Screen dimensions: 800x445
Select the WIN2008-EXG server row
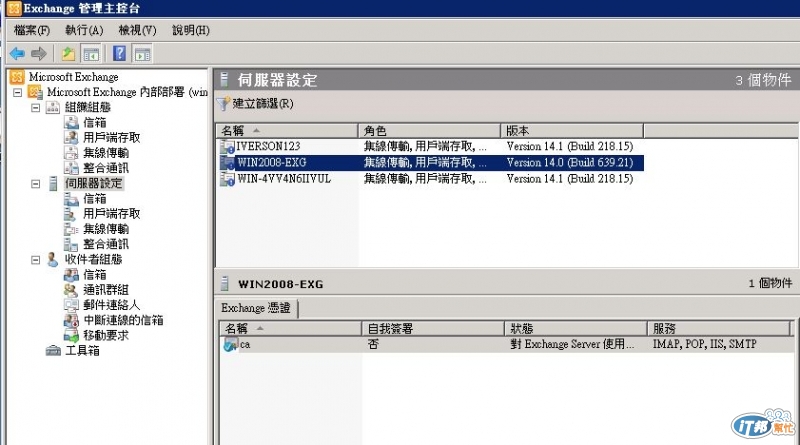[x=431, y=163]
